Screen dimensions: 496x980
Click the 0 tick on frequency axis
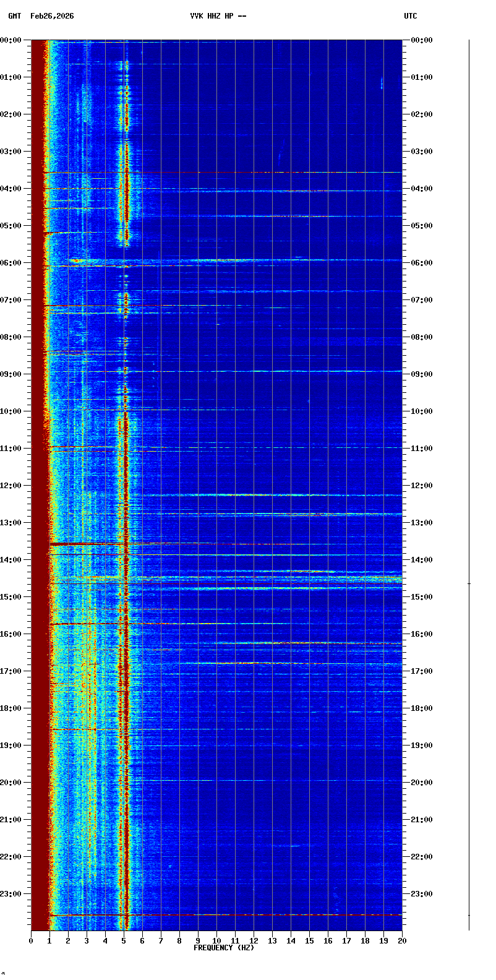click(x=31, y=941)
